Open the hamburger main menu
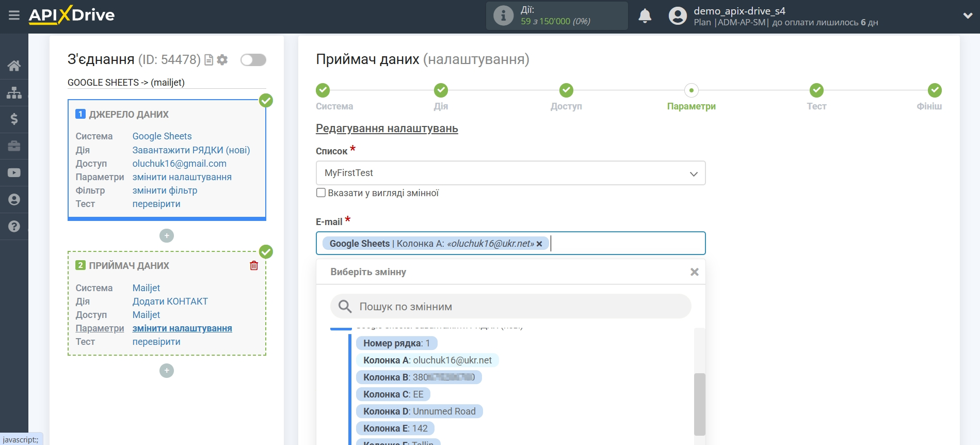980x445 pixels. click(14, 15)
